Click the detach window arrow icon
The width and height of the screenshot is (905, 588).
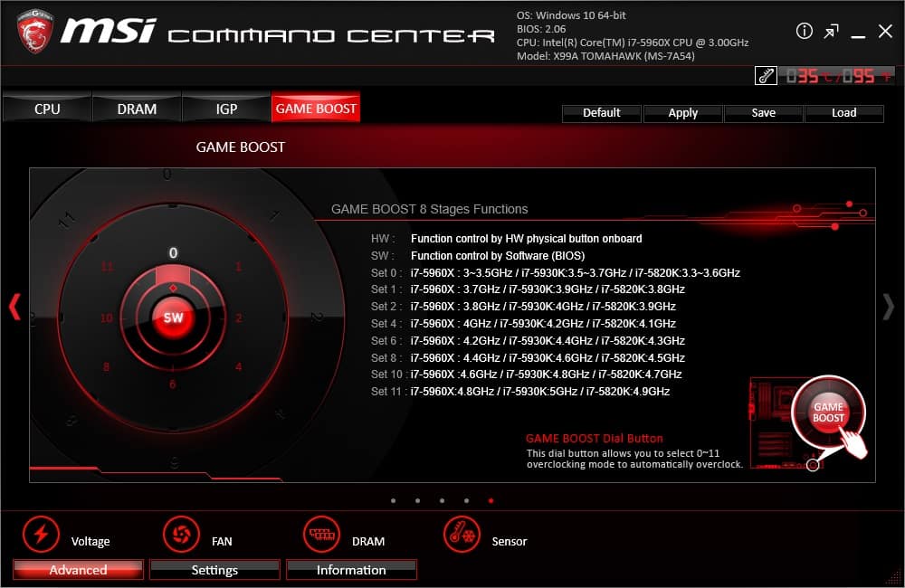click(831, 31)
